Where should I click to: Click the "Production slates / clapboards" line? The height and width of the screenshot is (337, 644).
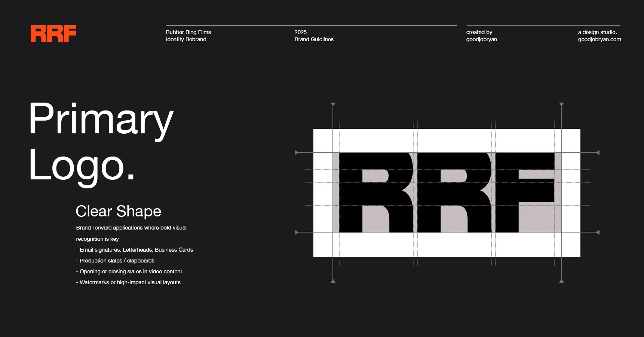point(115,261)
